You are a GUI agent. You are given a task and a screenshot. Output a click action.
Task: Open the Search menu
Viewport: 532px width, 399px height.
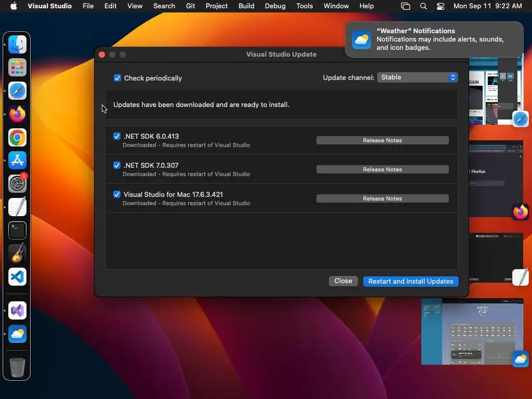tap(164, 6)
